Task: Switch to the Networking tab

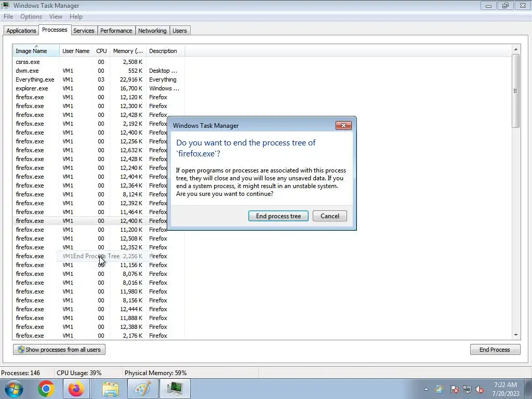Action: tap(152, 31)
